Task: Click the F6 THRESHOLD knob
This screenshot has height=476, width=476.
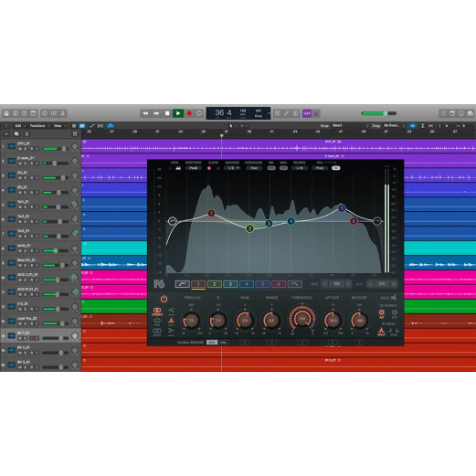Action: [x=301, y=319]
